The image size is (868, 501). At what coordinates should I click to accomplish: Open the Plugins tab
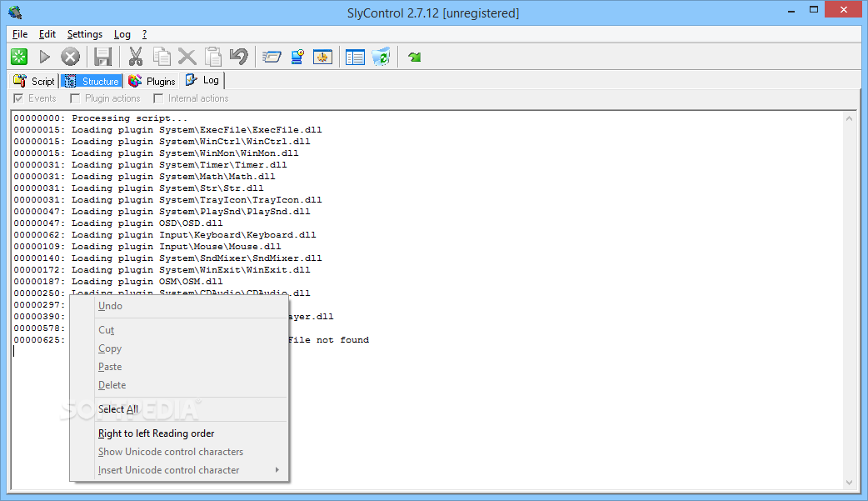tap(152, 81)
